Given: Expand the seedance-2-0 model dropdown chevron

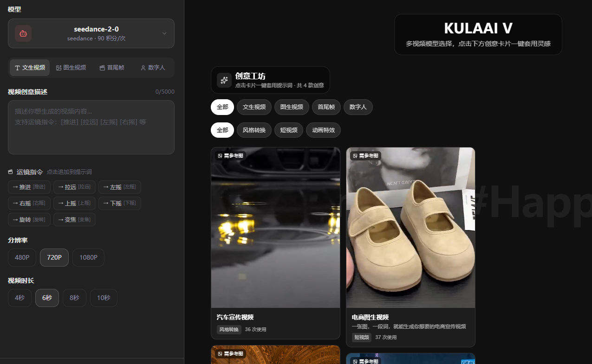Looking at the screenshot, I should (x=164, y=33).
